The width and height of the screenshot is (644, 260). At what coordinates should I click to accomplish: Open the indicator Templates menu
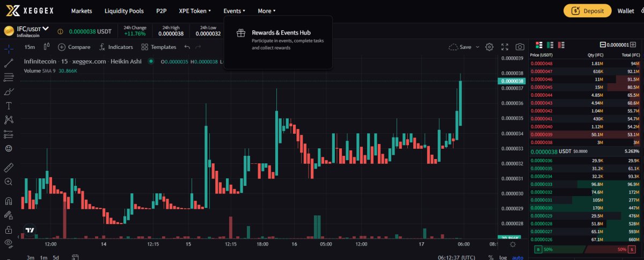pyautogui.click(x=158, y=47)
